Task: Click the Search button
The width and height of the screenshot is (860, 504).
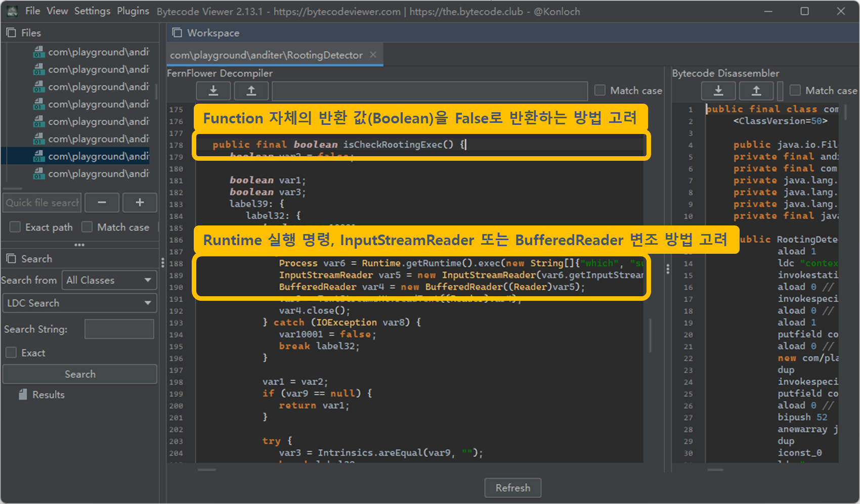Action: (79, 374)
